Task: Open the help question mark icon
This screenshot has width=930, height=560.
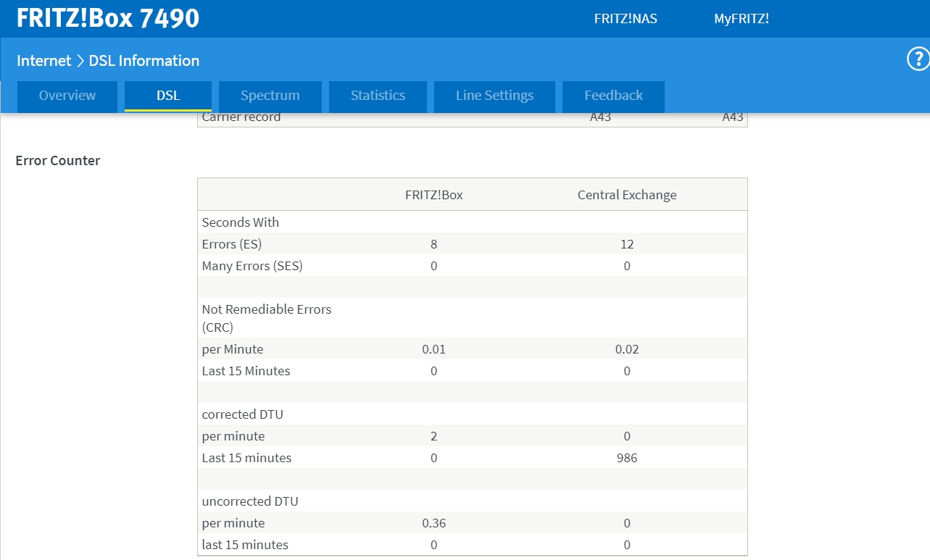Action: pyautogui.click(x=918, y=59)
